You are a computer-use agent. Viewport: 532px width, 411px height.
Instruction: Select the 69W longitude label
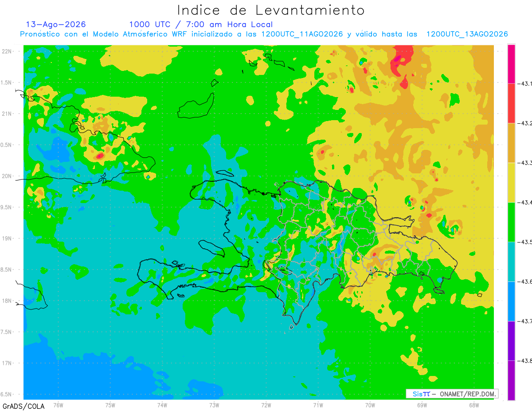point(422,405)
